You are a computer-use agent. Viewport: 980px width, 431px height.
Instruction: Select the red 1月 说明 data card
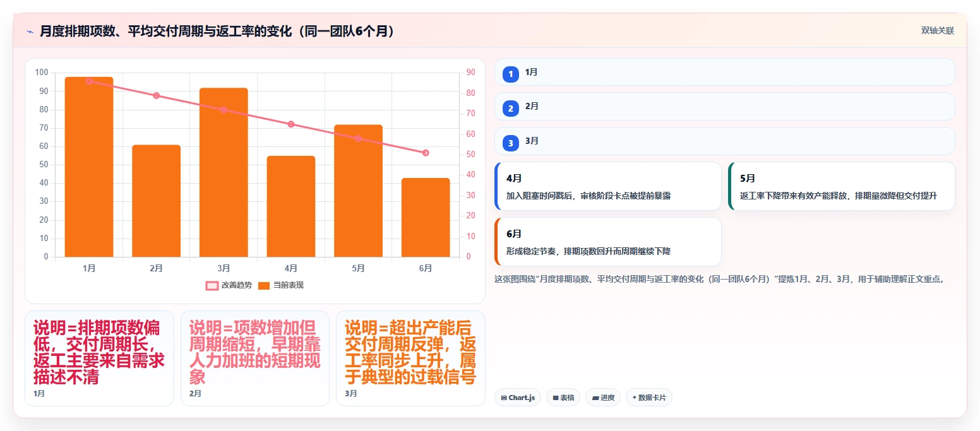99,358
